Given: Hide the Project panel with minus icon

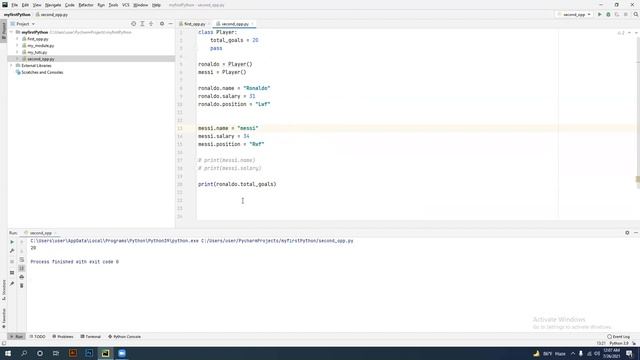Looking at the screenshot, I should click(x=171, y=24).
